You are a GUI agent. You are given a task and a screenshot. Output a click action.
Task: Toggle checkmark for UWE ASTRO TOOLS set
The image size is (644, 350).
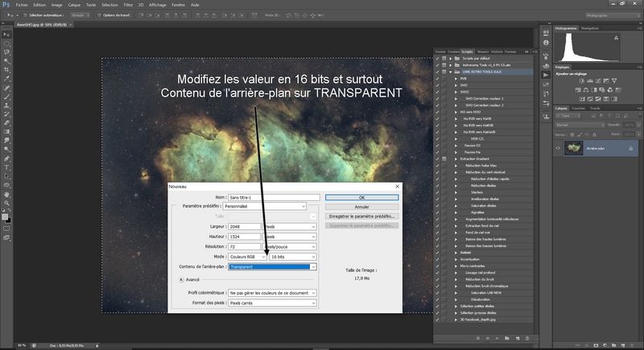pyautogui.click(x=437, y=72)
